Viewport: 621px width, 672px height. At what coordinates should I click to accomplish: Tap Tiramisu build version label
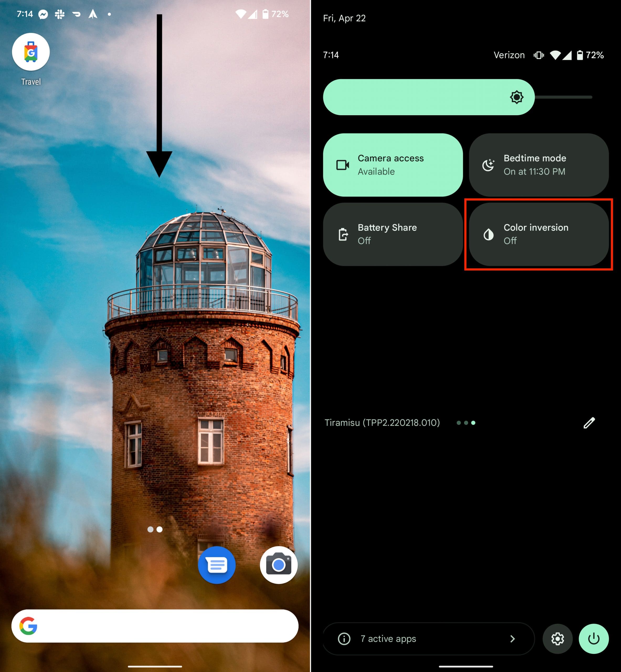tap(383, 423)
